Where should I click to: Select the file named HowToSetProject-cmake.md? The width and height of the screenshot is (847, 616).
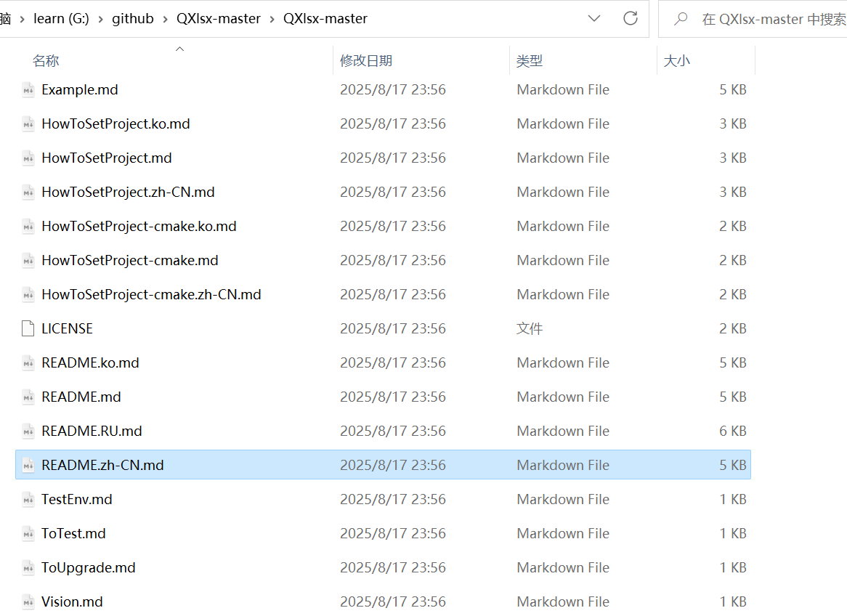pos(130,261)
